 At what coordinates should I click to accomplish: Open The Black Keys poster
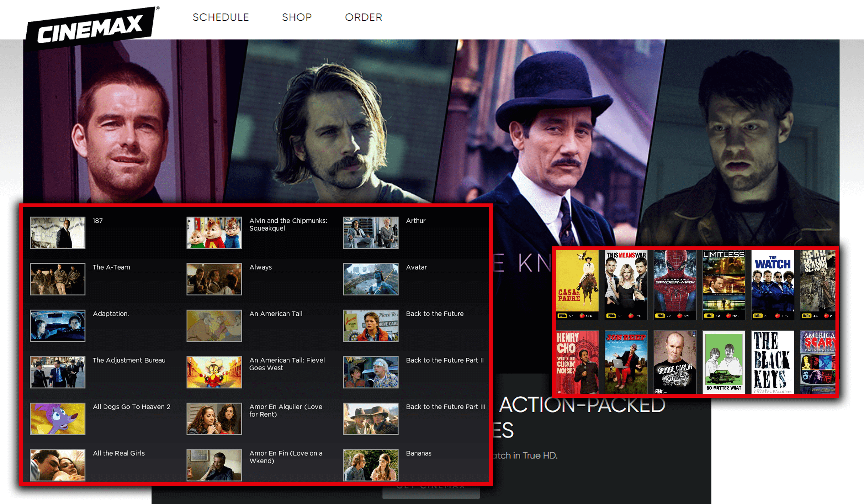pyautogui.click(x=773, y=362)
